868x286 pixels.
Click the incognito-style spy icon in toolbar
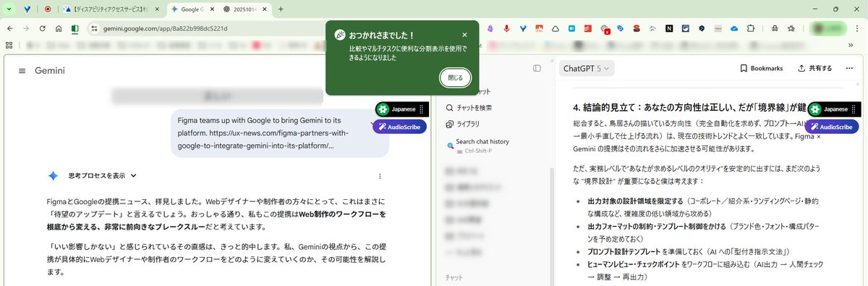click(775, 28)
